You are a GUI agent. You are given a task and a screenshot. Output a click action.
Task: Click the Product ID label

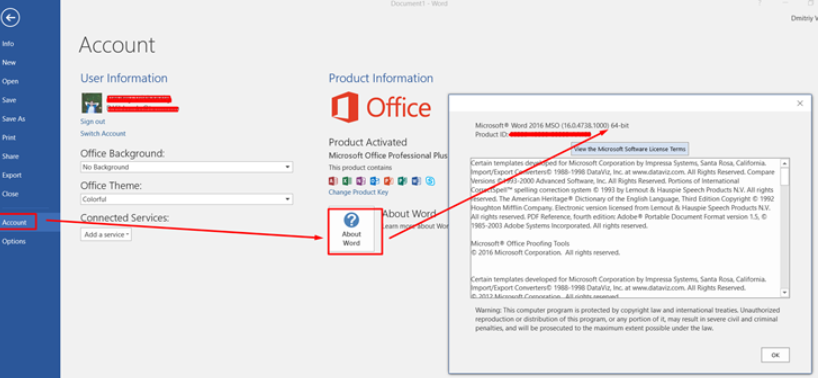point(491,135)
